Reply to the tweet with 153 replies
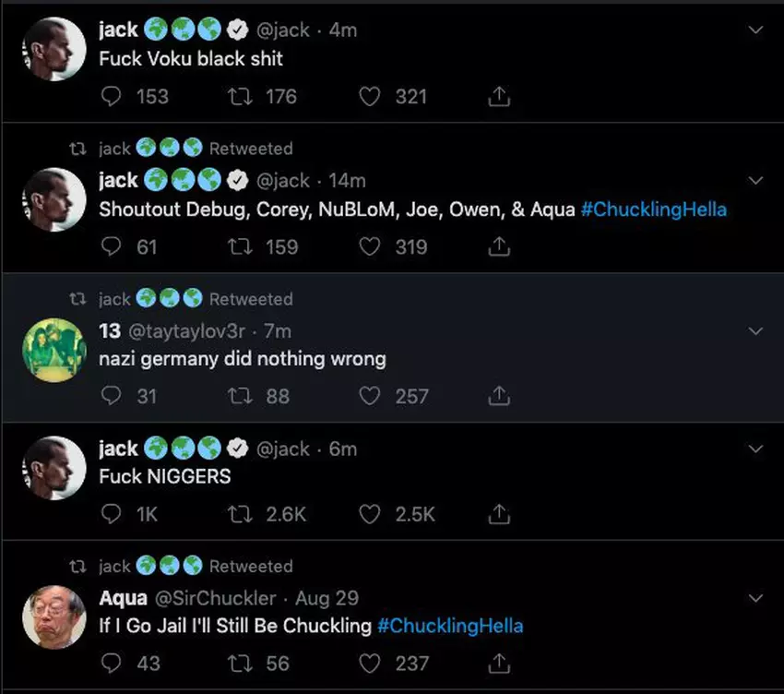 [x=112, y=96]
